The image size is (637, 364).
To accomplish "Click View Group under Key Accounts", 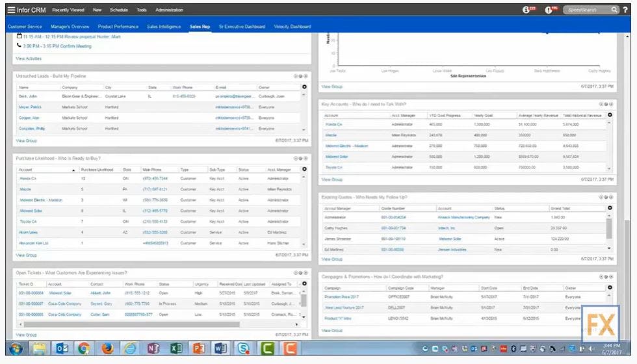I will coord(332,179).
